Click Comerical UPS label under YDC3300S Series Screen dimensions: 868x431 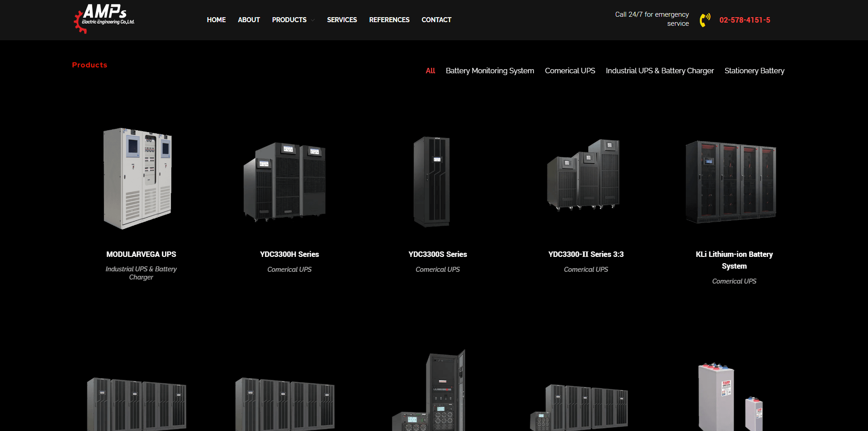tap(438, 269)
